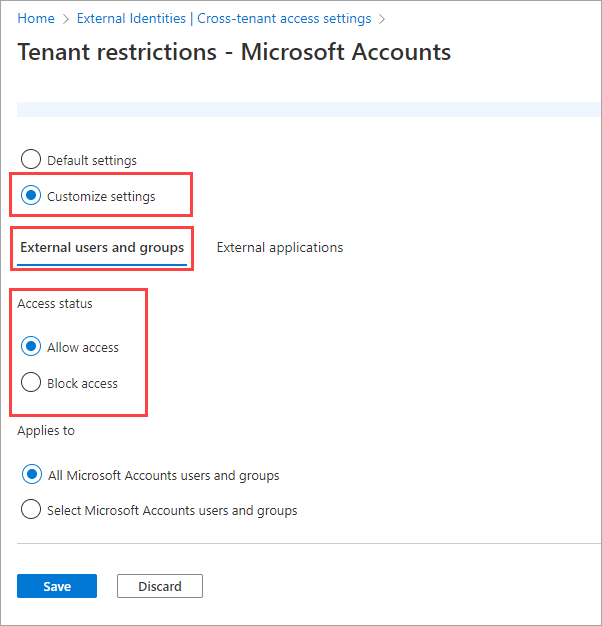Click the chevron after Home breadcrumb
Image resolution: width=602 pixels, height=626 pixels.
[x=66, y=18]
